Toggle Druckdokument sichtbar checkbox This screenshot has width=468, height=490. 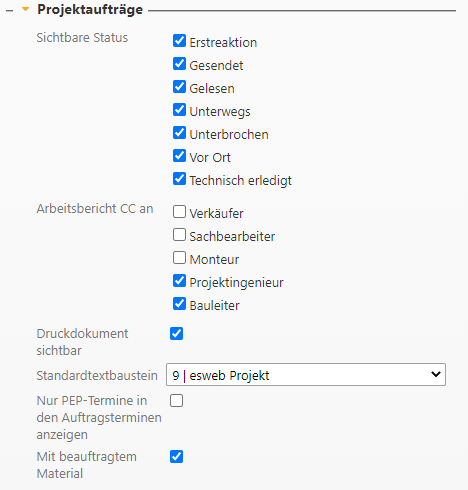click(x=176, y=334)
